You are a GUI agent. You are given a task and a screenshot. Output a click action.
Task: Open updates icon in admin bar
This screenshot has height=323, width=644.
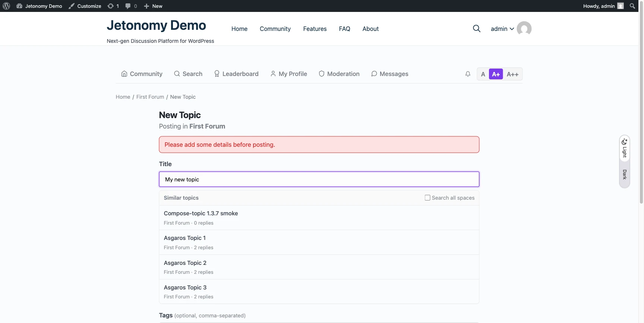click(x=113, y=6)
